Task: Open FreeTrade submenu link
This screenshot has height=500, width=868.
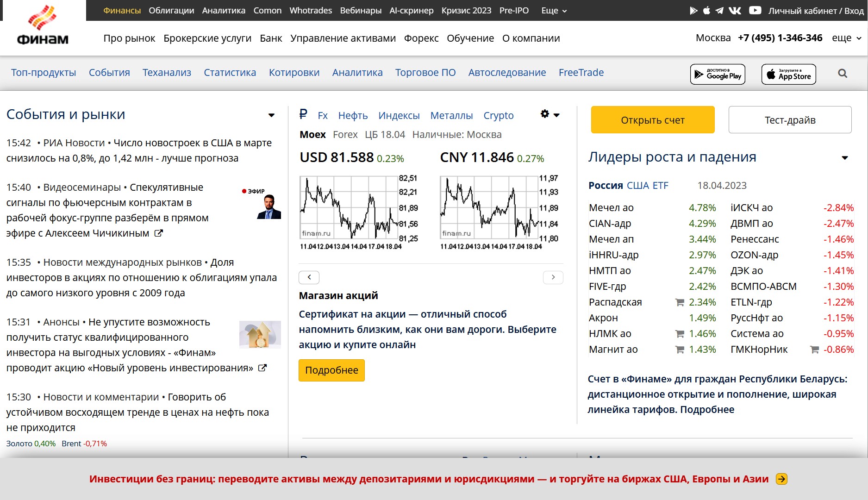Action: 581,72
